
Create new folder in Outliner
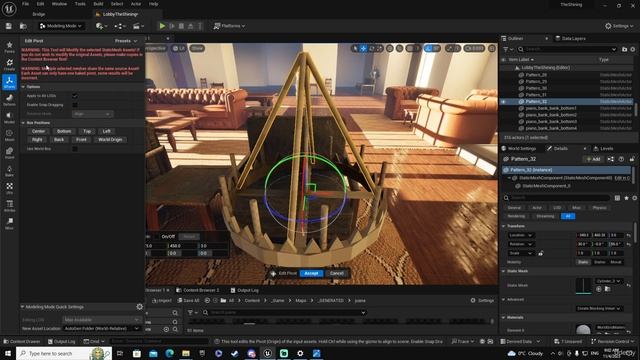[x=624, y=49]
